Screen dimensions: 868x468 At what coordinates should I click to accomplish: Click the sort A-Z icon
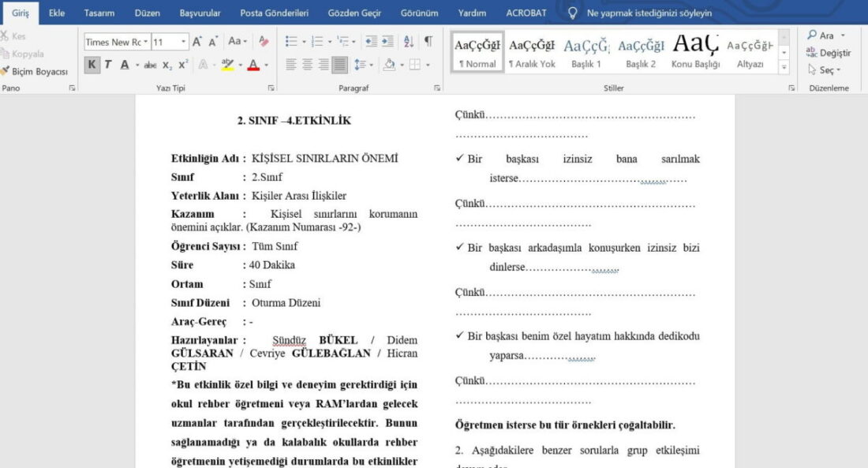tap(409, 41)
